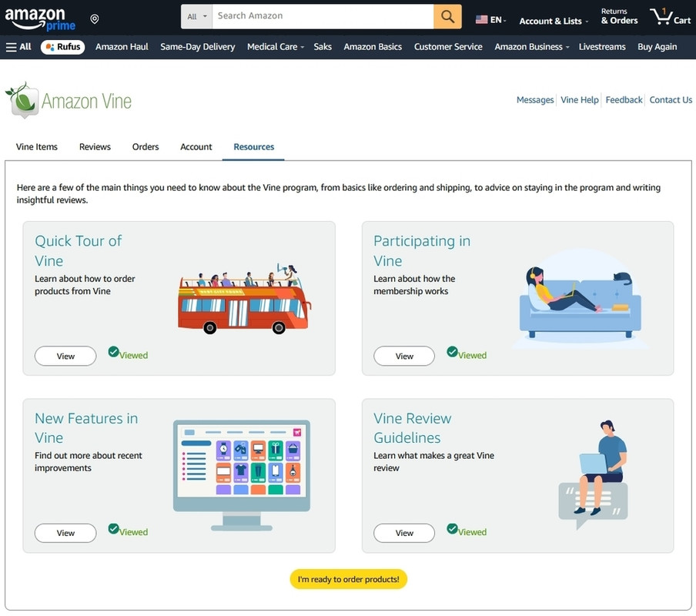Click View button for New Features in Vine
Viewport: 696px width, 616px height.
coord(65,533)
